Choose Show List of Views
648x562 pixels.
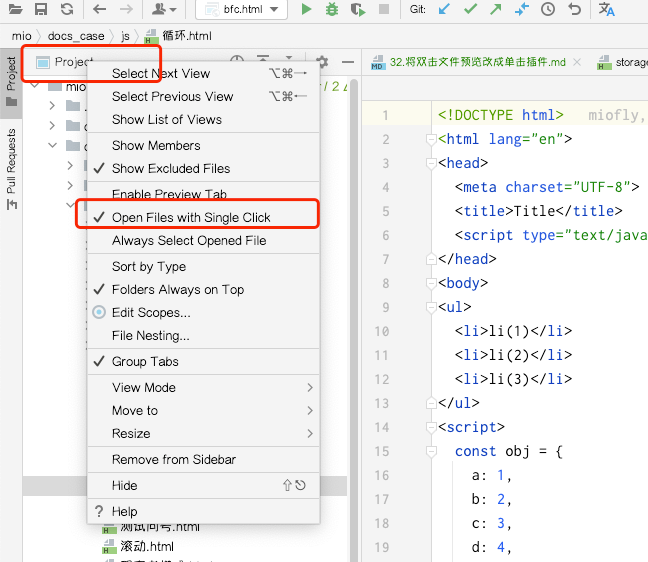(203, 120)
